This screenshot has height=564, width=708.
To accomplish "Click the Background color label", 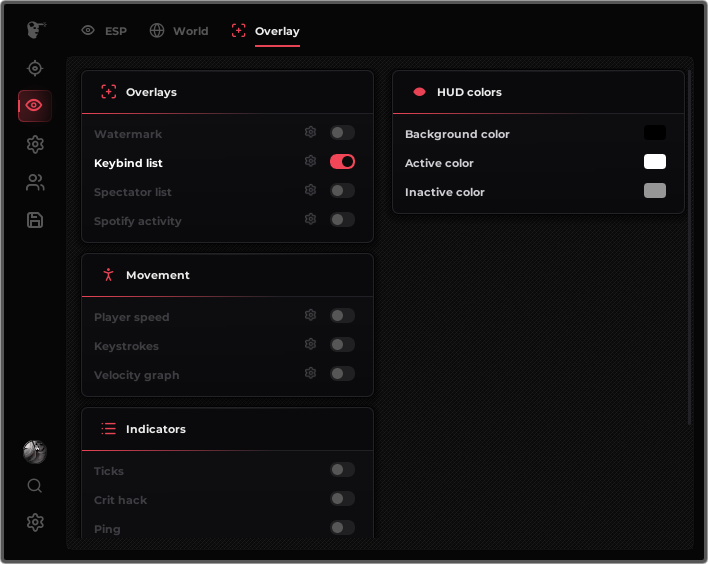I will tap(457, 134).
